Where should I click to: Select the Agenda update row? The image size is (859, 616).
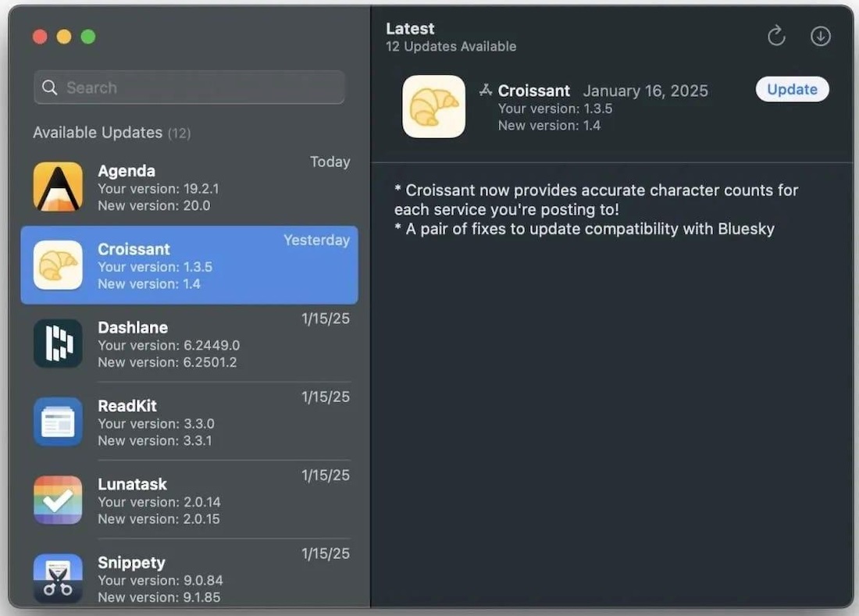190,187
